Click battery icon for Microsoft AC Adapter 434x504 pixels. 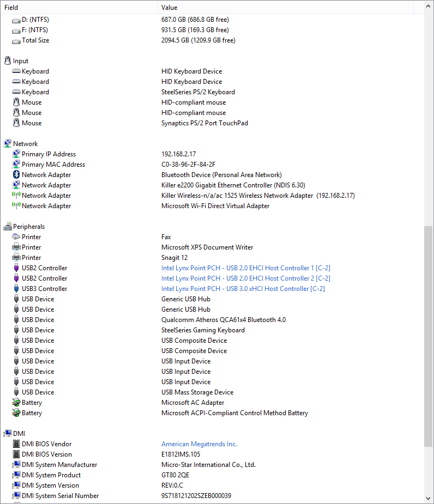click(x=16, y=403)
